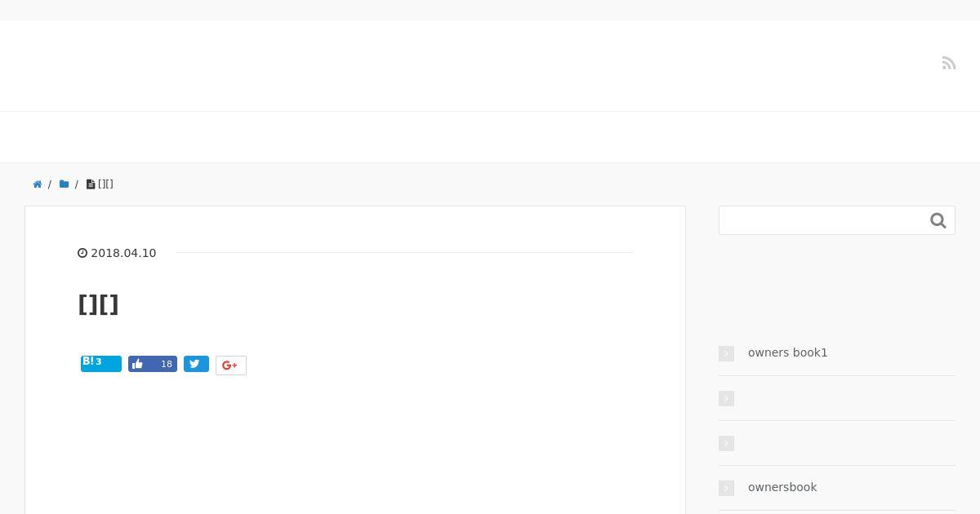Share the post on Google Plus

coord(231,366)
